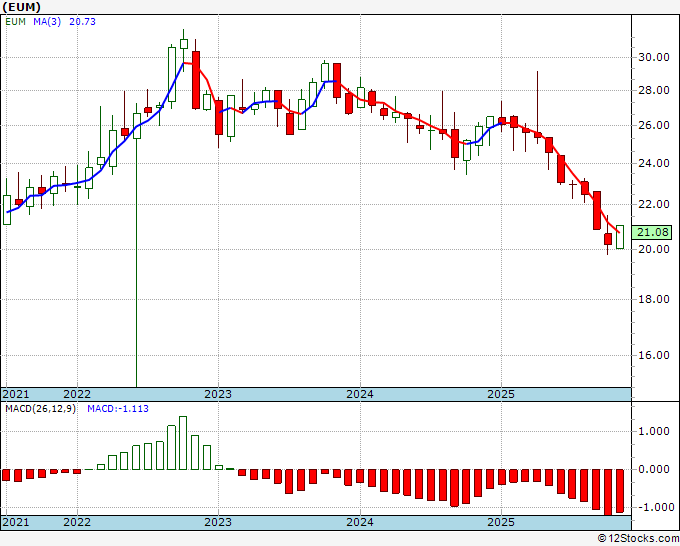Click the 21.08 current price tag
Image resolution: width=680 pixels, height=546 pixels.
[x=652, y=232]
